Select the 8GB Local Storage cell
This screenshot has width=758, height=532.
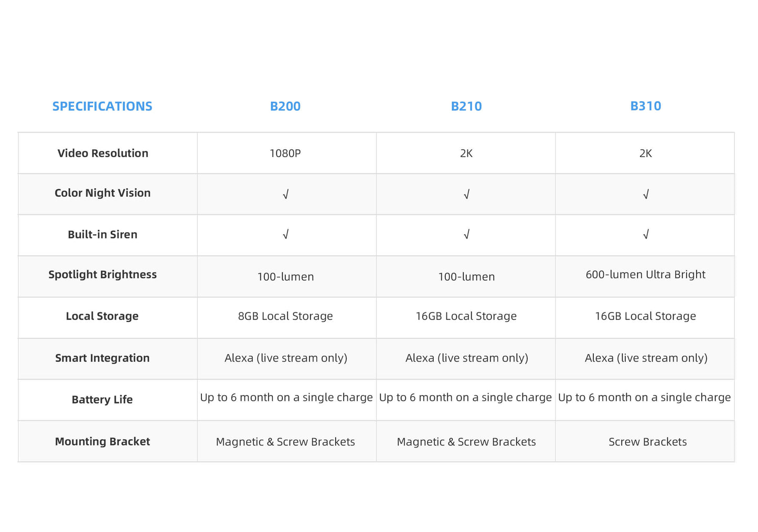click(285, 316)
